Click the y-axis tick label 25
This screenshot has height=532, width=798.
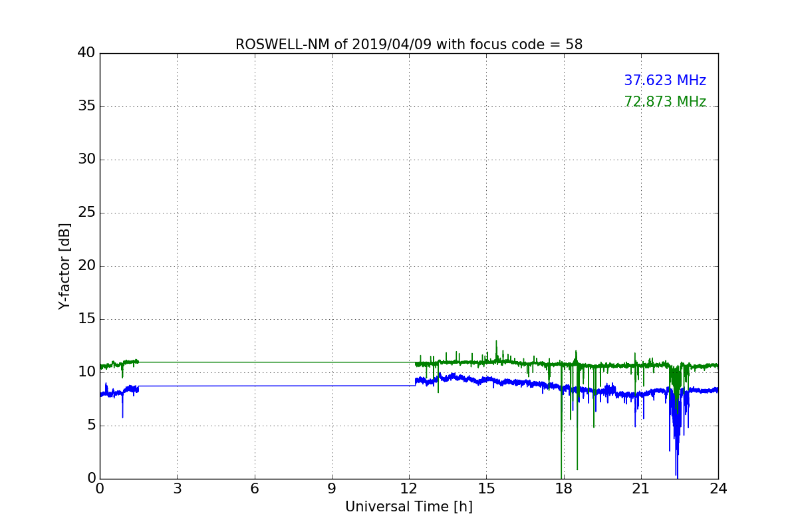[x=86, y=213]
